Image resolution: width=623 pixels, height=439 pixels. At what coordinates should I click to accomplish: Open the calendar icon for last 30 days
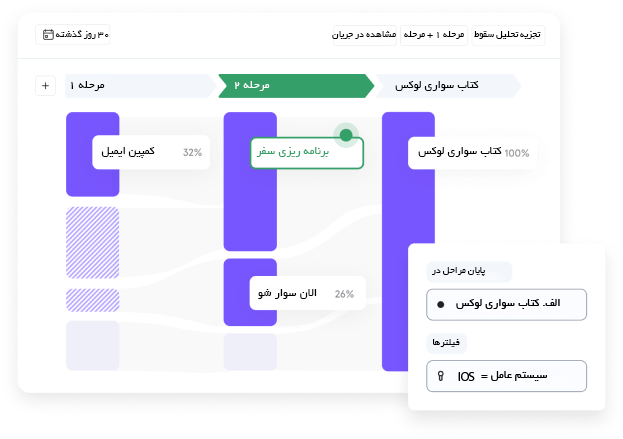pos(48,35)
